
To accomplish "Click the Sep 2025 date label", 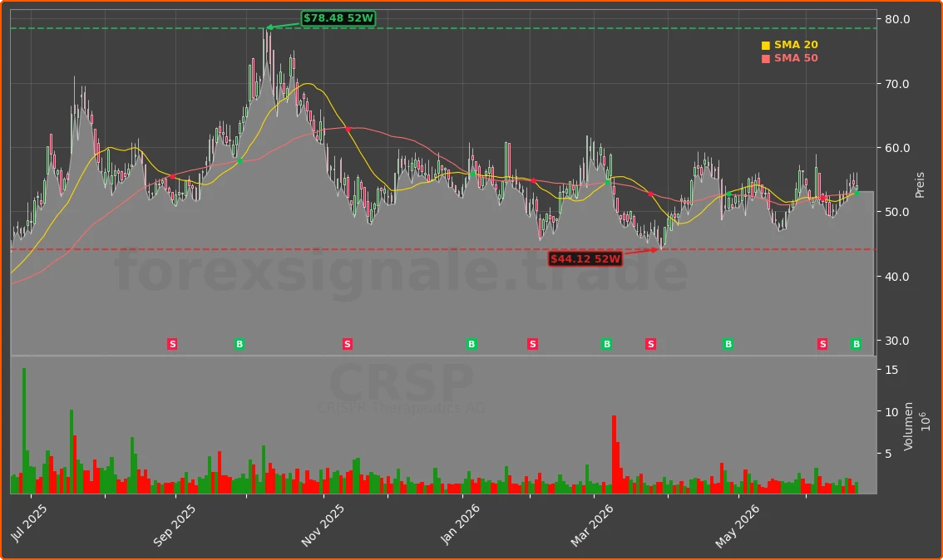I will tap(174, 525).
